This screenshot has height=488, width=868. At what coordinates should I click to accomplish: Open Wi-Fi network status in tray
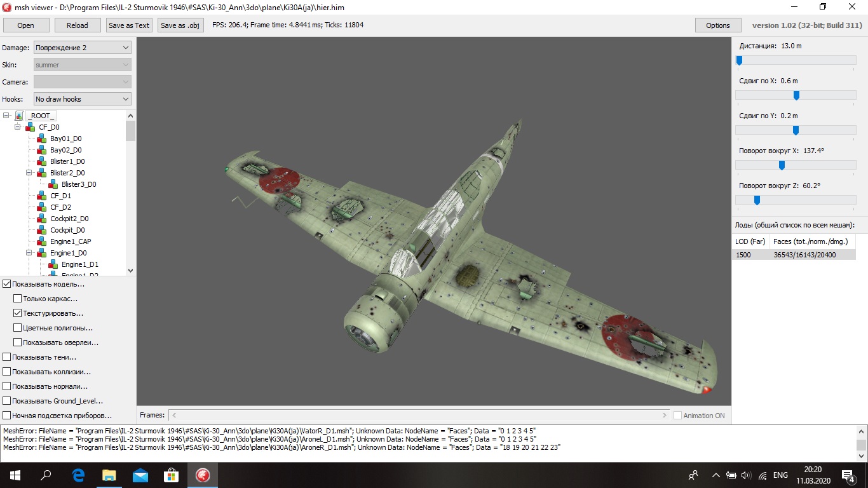[x=762, y=475]
